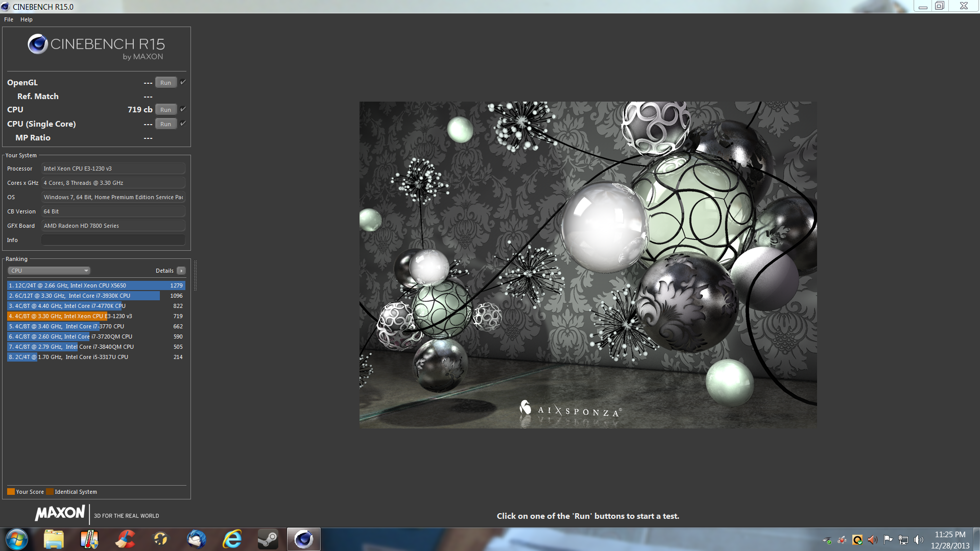The image size is (980, 551).
Task: Click the red speaker audio tray icon
Action: point(873,540)
